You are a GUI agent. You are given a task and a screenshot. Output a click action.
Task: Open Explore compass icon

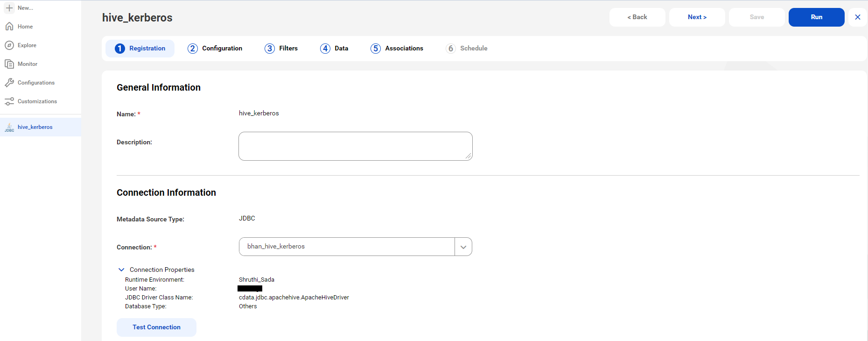click(x=9, y=45)
